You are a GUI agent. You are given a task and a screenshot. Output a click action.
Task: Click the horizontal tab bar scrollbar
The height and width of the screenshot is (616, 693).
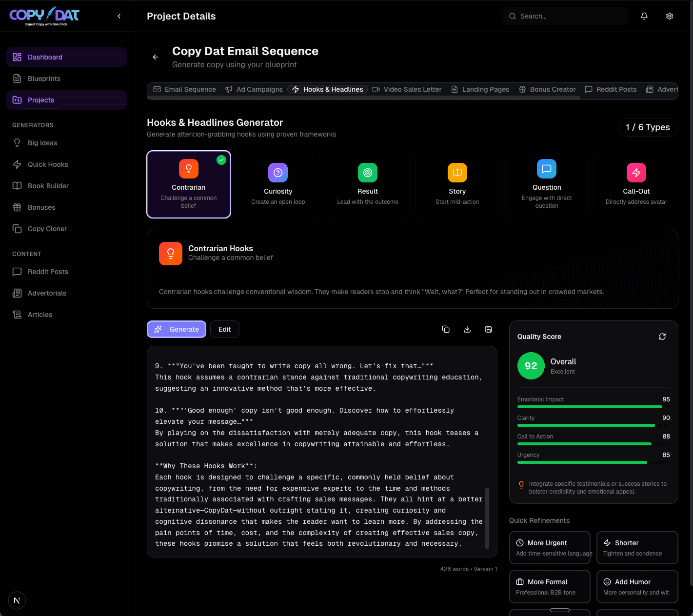tap(363, 98)
